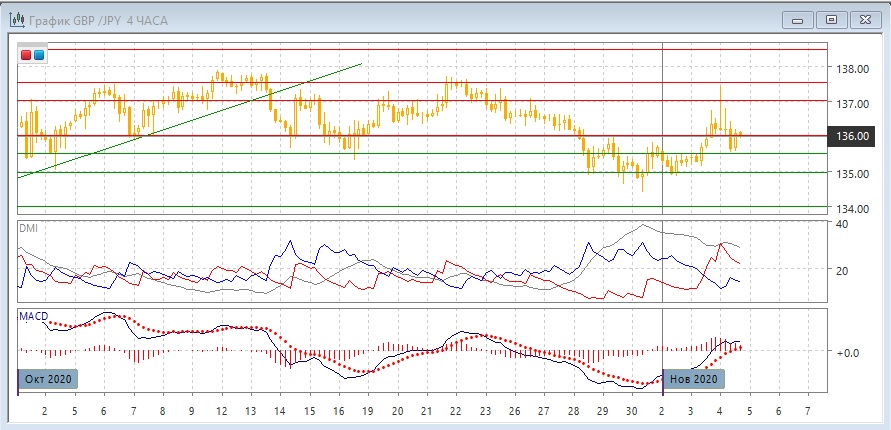891x430 pixels.
Task: Close the GBP/JPY chart window
Action: coord(865,19)
